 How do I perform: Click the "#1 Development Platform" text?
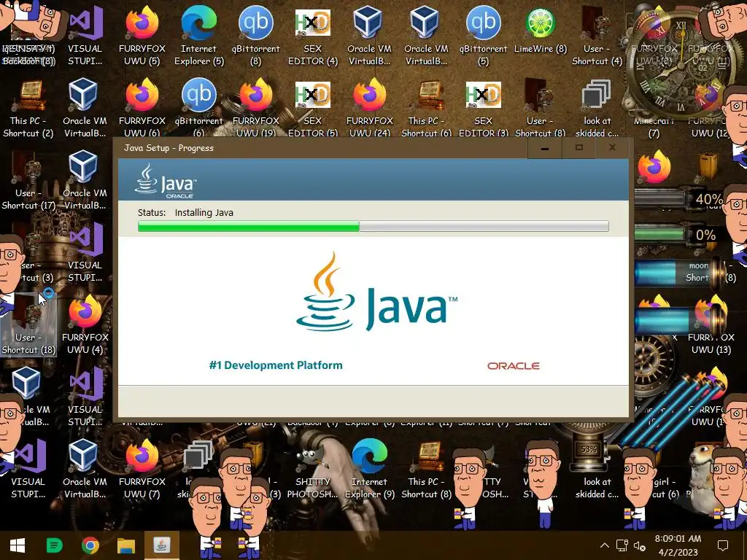[276, 365]
